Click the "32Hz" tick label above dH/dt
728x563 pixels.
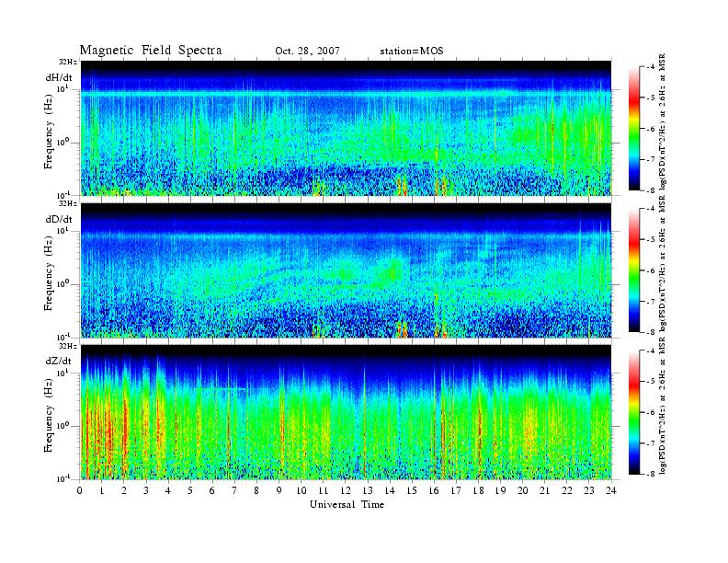point(67,62)
